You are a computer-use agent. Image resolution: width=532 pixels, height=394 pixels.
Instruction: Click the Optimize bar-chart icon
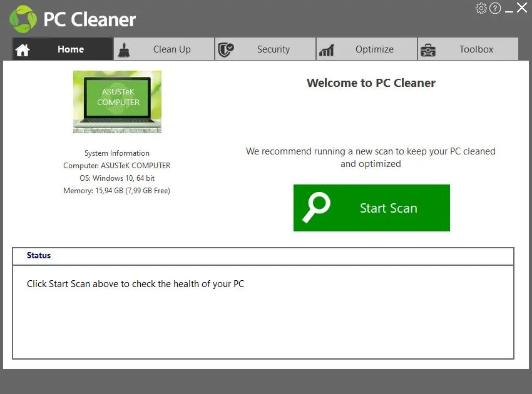click(x=327, y=49)
